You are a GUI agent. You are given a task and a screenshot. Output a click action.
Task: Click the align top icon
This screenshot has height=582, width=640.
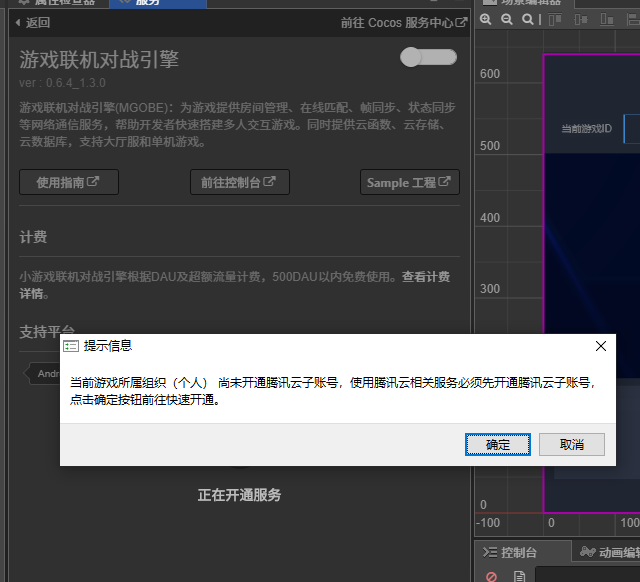[x=555, y=19]
